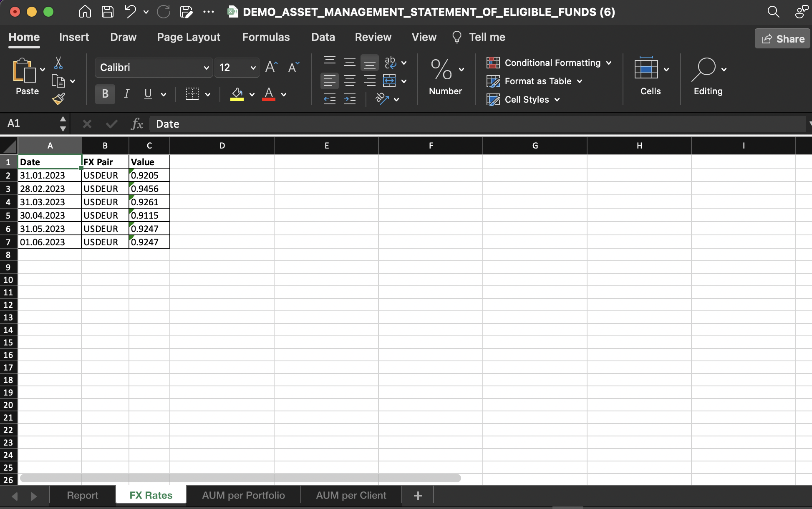Click the Save floppy disk icon

[x=108, y=12]
